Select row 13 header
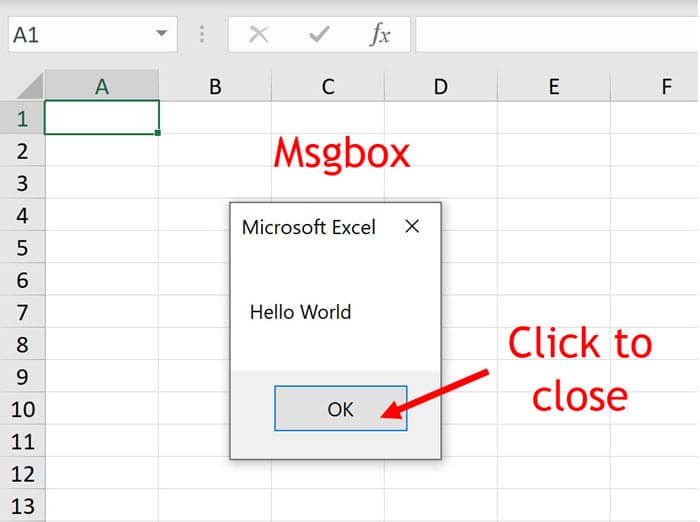The height and width of the screenshot is (522, 700). (x=22, y=505)
